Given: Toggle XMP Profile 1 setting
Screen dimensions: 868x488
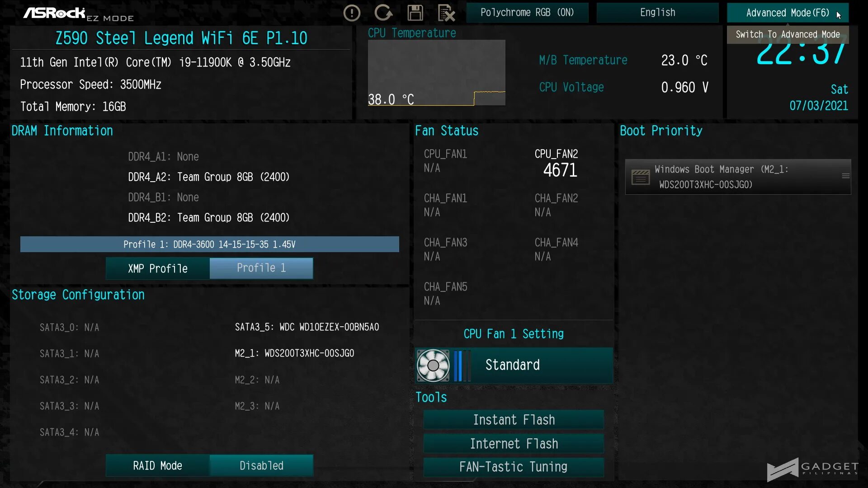Looking at the screenshot, I should tap(261, 268).
